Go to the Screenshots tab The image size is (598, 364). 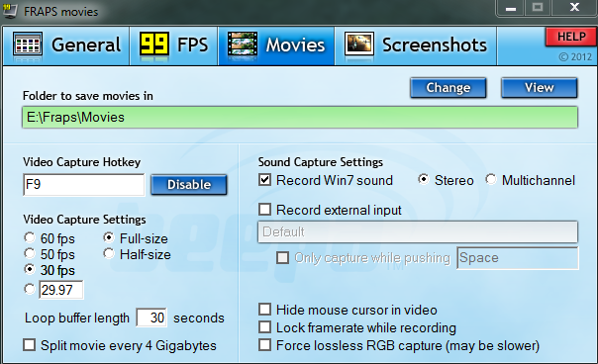tap(416, 45)
